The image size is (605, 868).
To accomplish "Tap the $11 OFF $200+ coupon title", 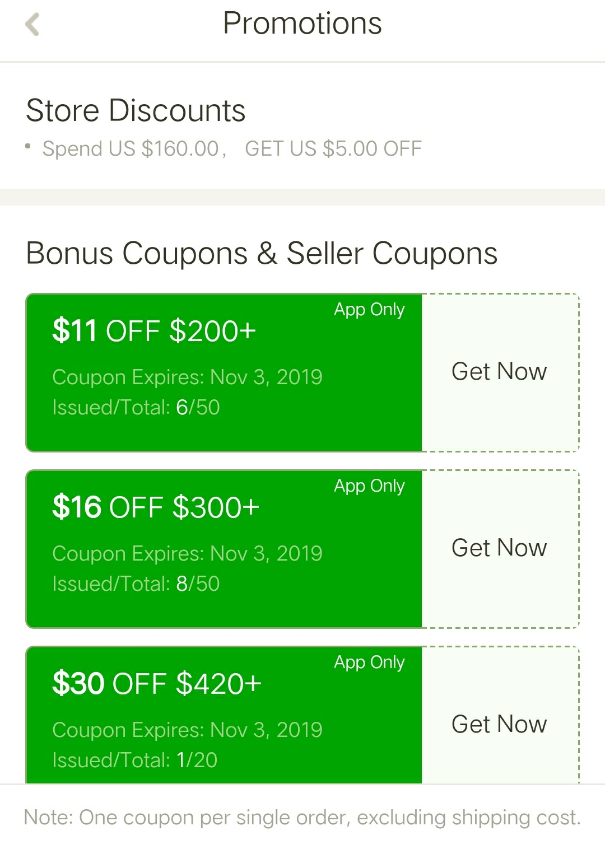I will click(154, 331).
